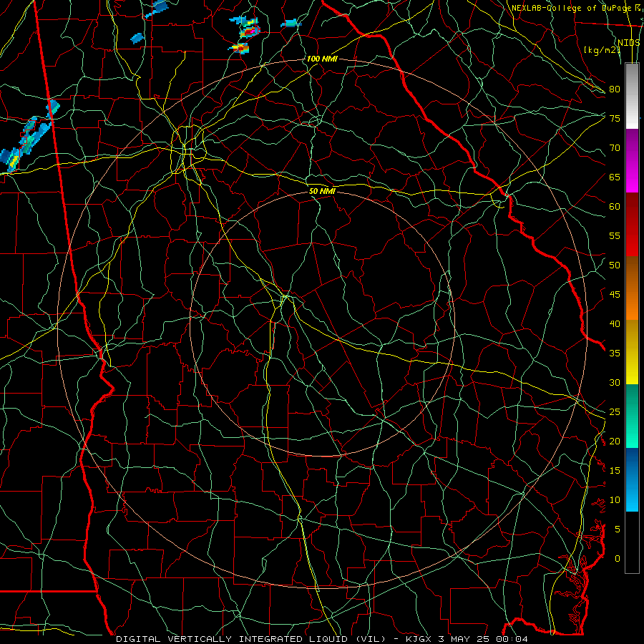Viewport: 644px width, 644px height.
Task: Click the legend value 30
Action: [615, 382]
